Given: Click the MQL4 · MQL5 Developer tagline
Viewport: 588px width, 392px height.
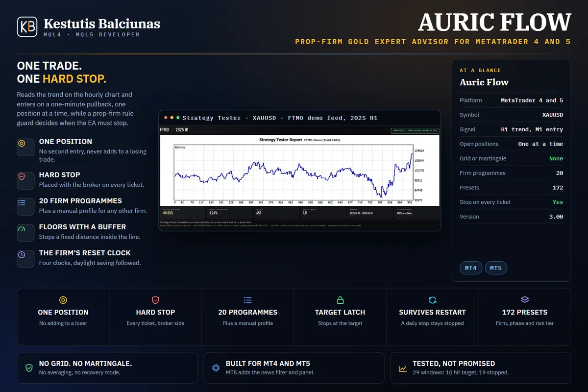Looking at the screenshot, I should point(92,35).
